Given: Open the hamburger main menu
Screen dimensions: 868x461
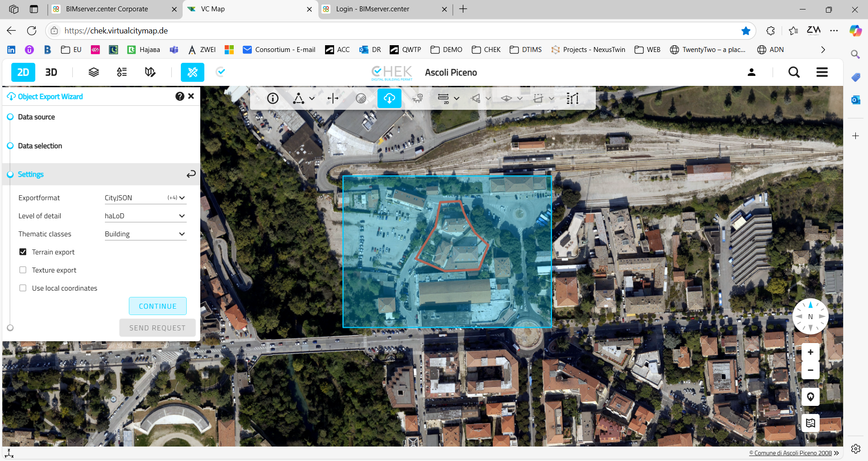Looking at the screenshot, I should (x=822, y=72).
